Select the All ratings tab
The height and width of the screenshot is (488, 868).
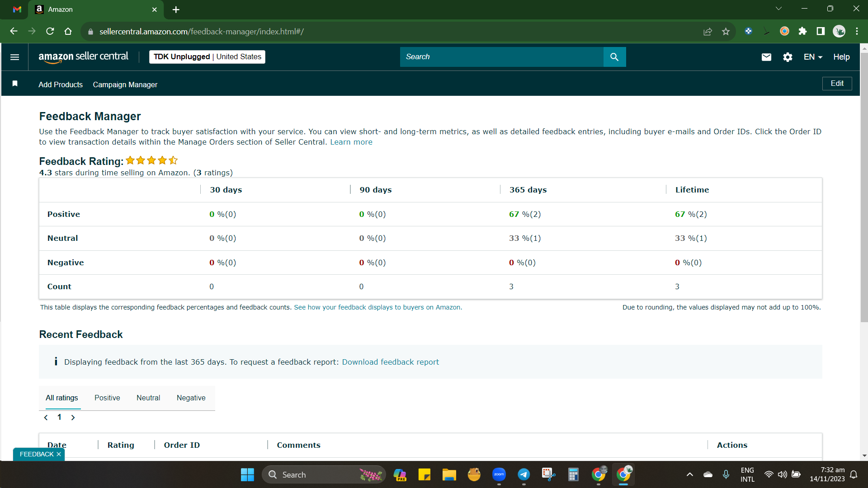(x=61, y=398)
